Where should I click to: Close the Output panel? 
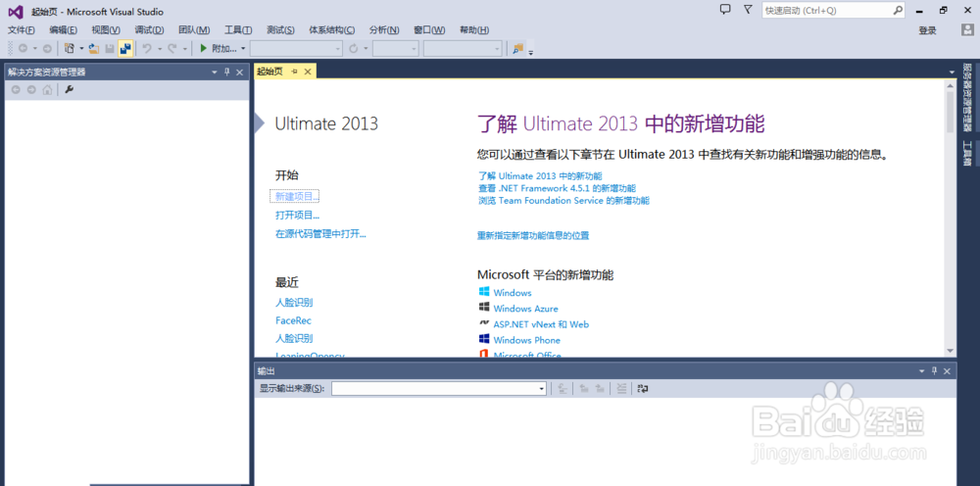[947, 371]
